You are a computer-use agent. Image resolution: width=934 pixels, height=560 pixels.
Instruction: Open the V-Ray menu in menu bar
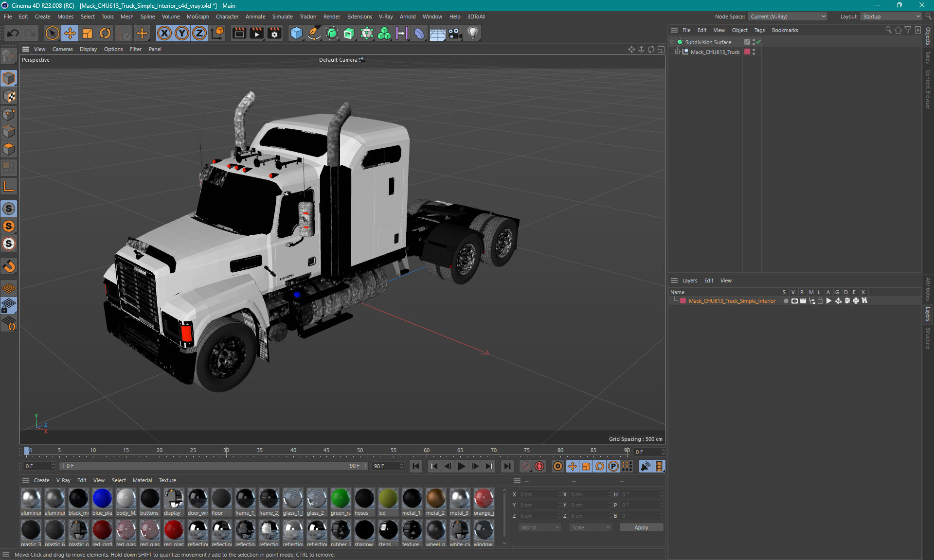[x=386, y=17]
